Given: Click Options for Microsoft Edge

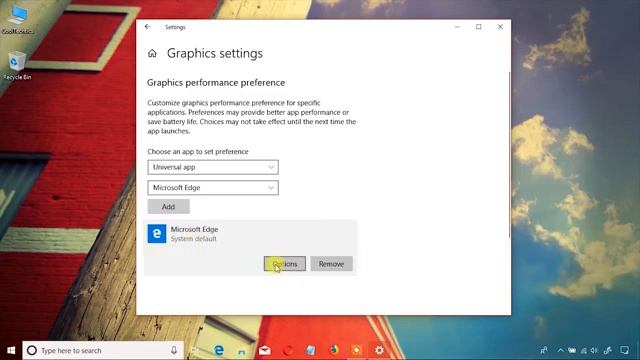Looking at the screenshot, I should tap(285, 264).
